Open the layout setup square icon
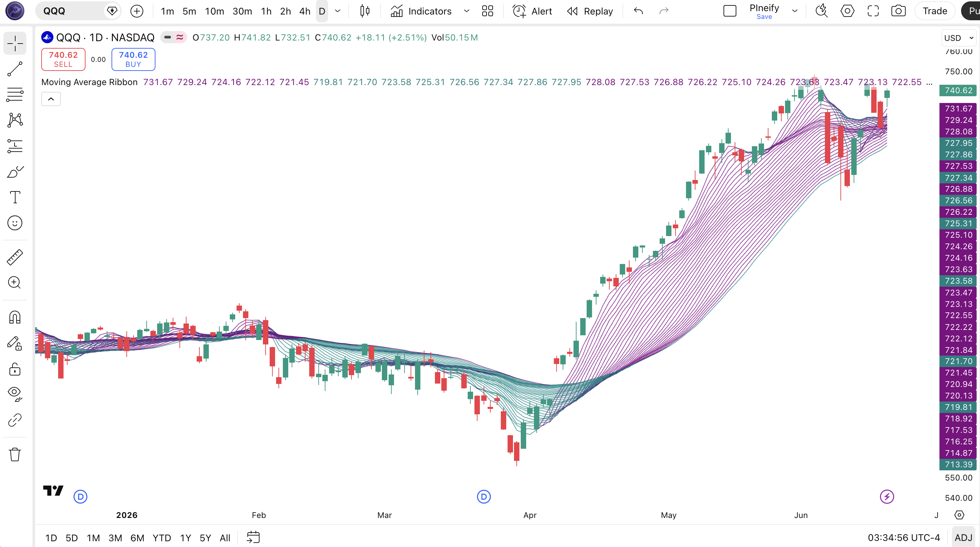The height and width of the screenshot is (547, 980). click(730, 11)
